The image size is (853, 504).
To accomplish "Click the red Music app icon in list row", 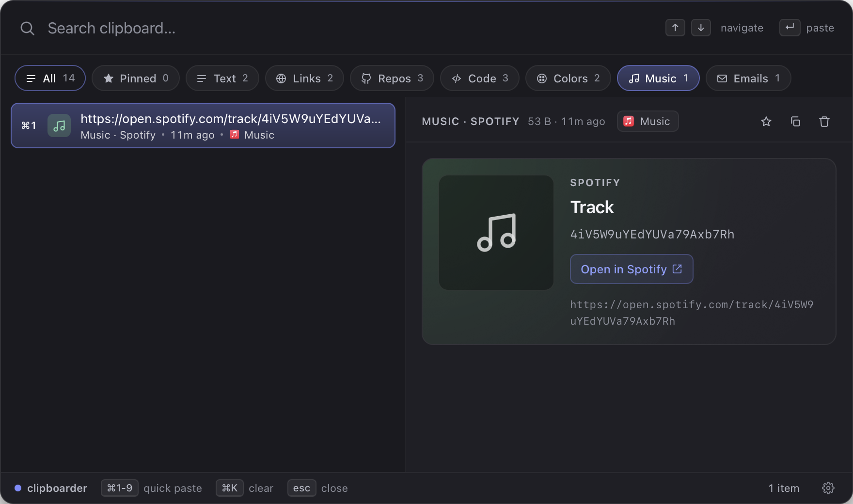I will (235, 134).
